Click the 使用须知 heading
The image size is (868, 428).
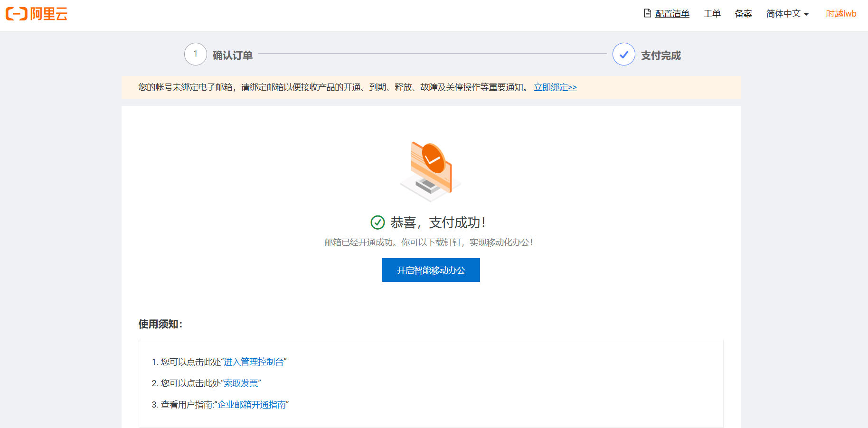[160, 324]
